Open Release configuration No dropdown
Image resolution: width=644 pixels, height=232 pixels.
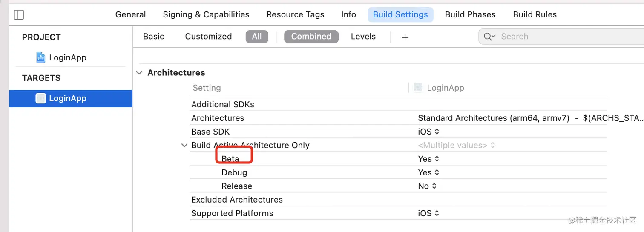tap(427, 186)
